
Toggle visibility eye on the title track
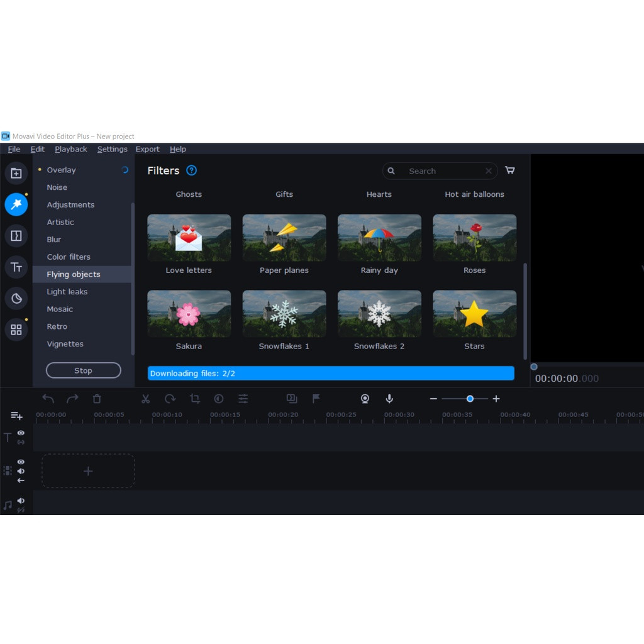tap(21, 433)
